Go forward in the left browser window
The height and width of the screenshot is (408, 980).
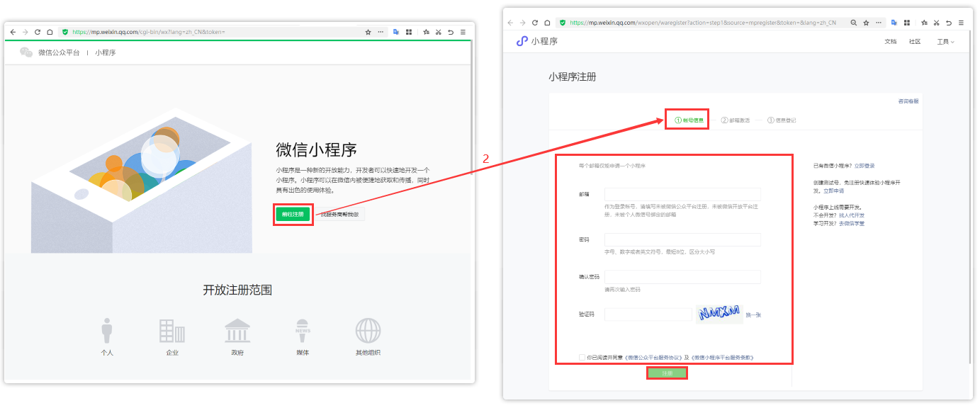[x=26, y=32]
